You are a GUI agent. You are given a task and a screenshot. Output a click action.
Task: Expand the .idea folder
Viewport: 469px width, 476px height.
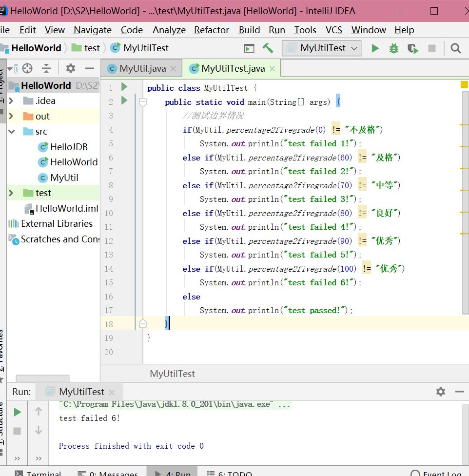(11, 100)
